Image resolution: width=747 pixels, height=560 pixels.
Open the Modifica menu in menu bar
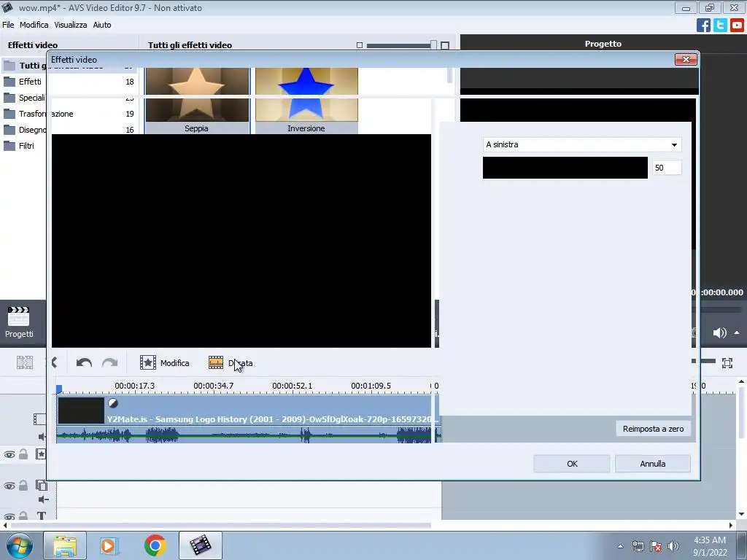click(x=34, y=25)
